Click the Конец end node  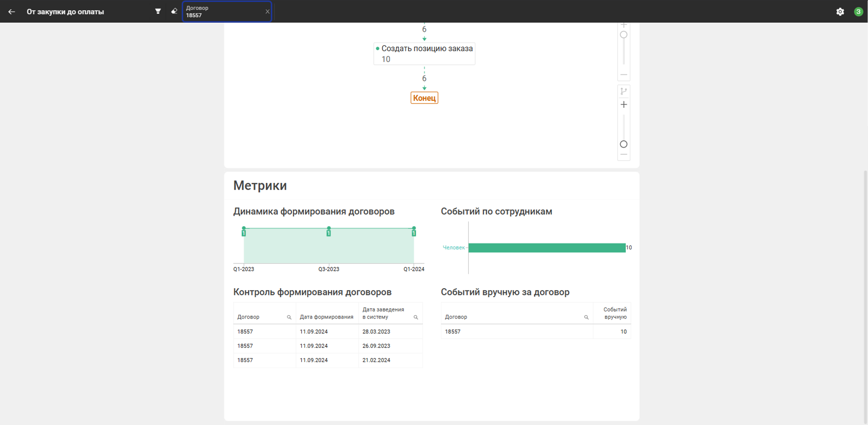click(x=424, y=98)
